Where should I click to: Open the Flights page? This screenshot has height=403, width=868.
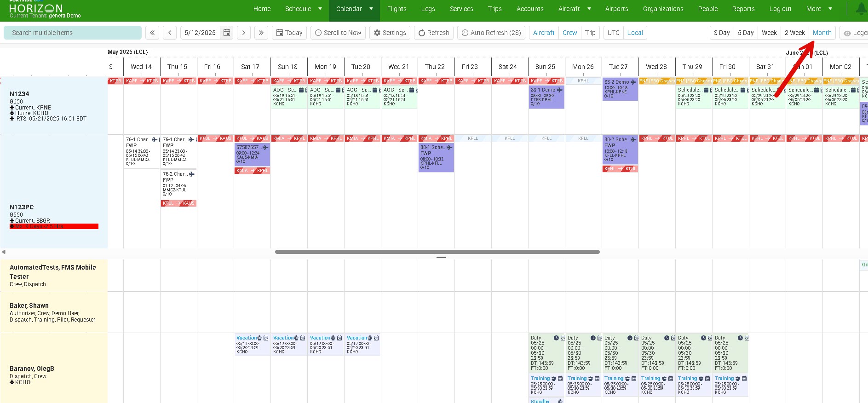click(x=397, y=9)
